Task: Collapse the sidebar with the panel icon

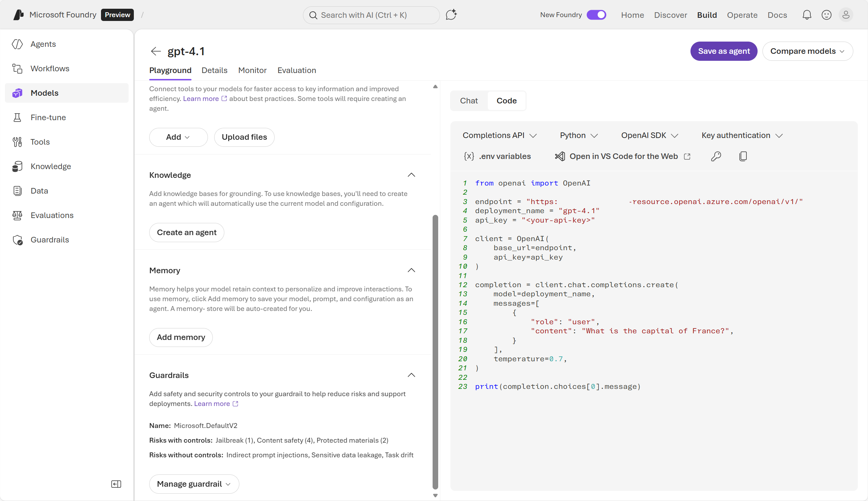Action: click(116, 484)
